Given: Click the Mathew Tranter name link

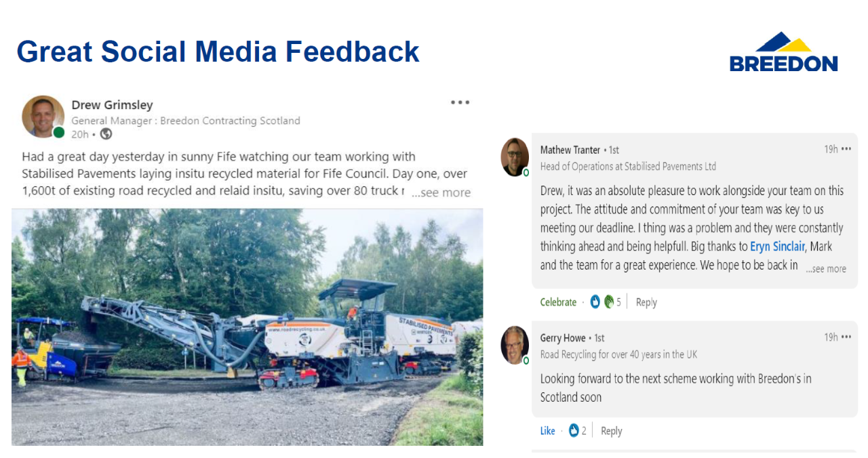Looking at the screenshot, I should 570,150.
